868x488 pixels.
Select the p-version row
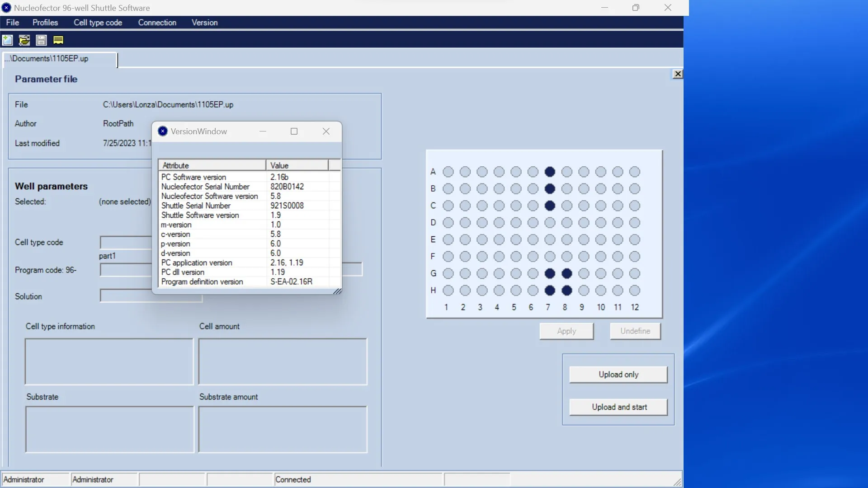coord(250,244)
